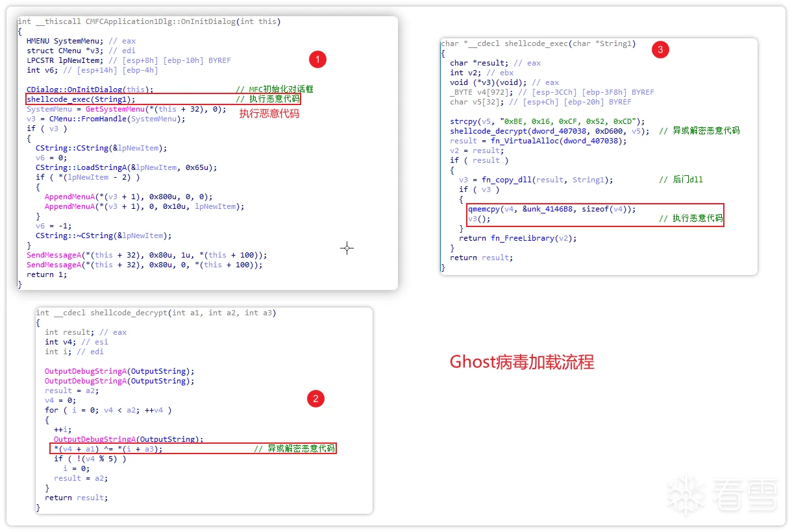Select the SendMessageA line with 1u argument

click(147, 255)
